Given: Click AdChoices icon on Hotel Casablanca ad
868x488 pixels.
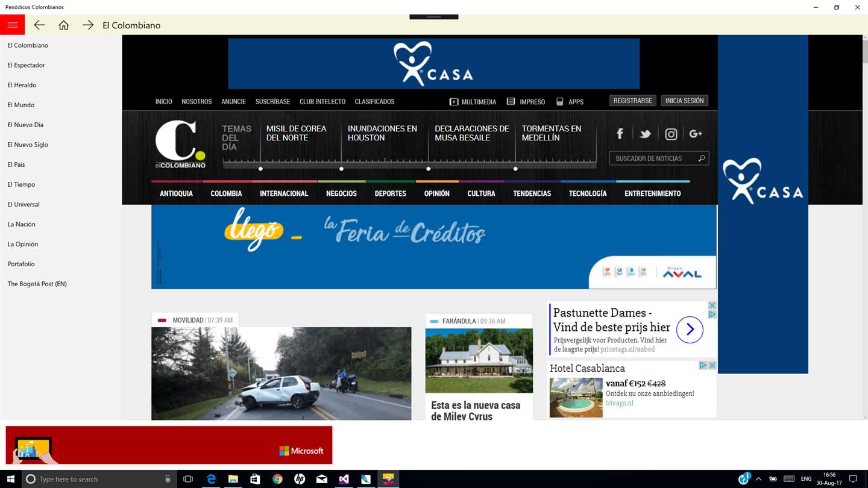Looking at the screenshot, I should tap(703, 365).
